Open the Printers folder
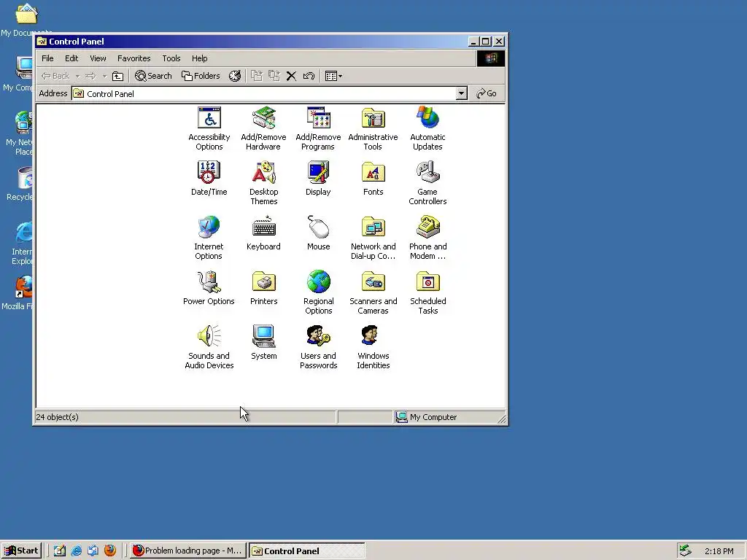The image size is (747, 560). [263, 288]
